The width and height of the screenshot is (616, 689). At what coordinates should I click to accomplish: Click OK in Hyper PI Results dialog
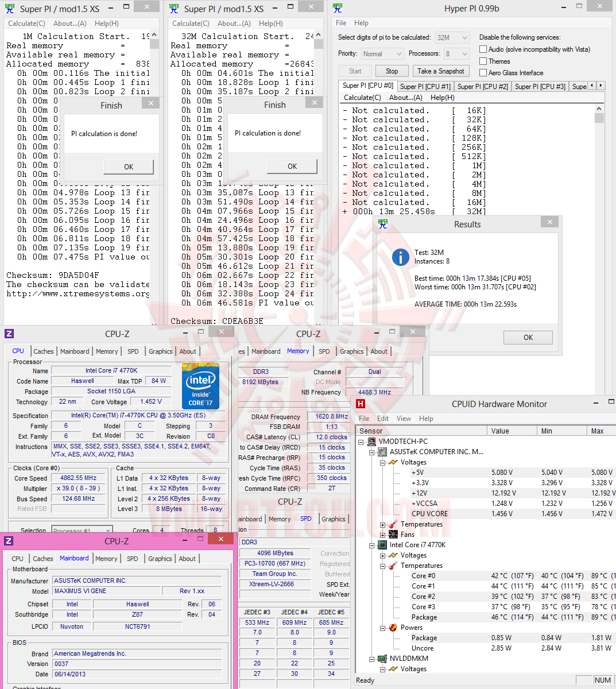coord(528,338)
